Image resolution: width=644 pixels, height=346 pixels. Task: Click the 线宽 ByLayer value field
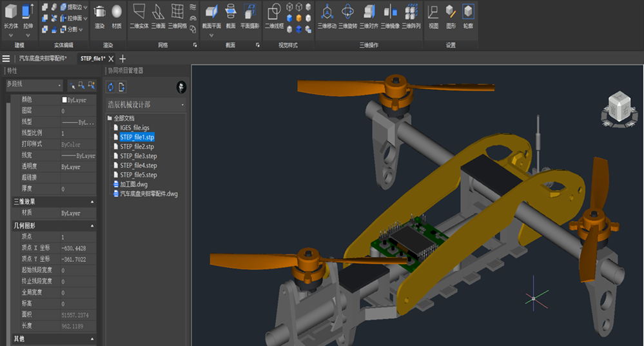point(78,156)
